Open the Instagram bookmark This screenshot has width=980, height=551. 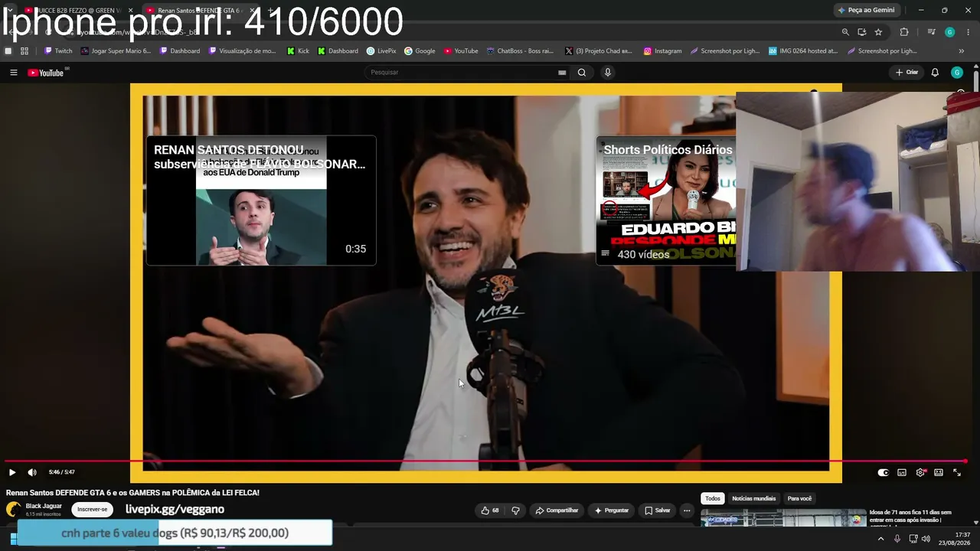coord(662,51)
